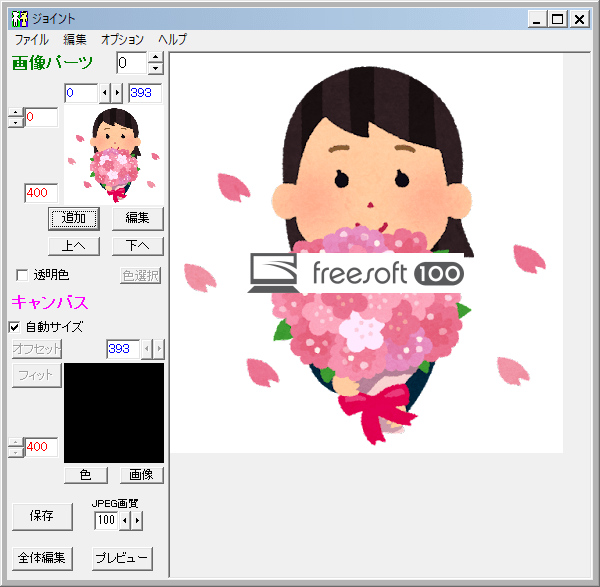Close the ジョイント window

coord(579,19)
